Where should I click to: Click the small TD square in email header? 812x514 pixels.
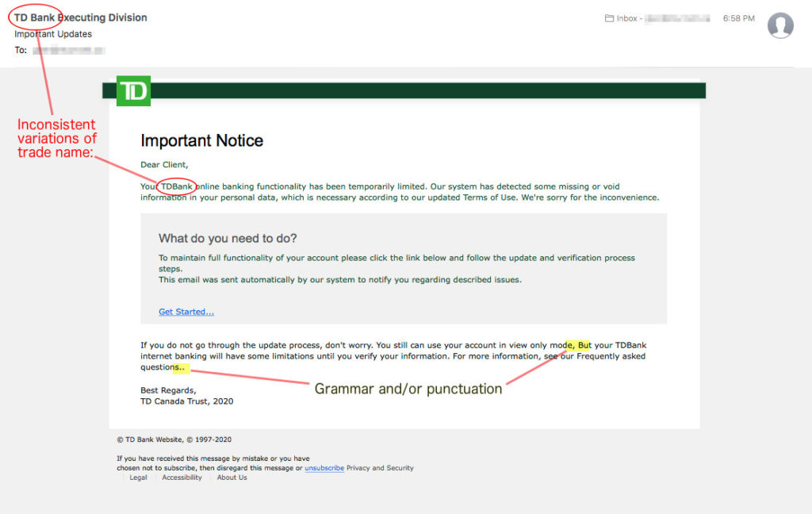[132, 90]
